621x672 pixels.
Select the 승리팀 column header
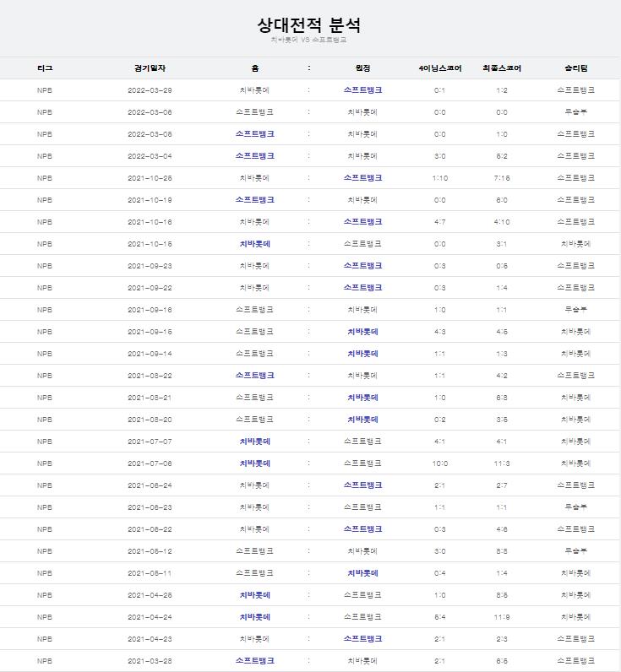click(576, 68)
